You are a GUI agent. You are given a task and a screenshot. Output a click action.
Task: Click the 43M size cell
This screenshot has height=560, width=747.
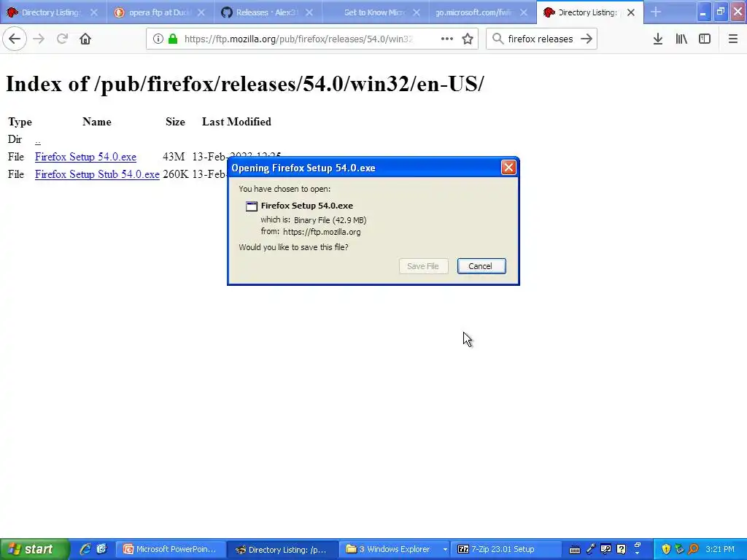[x=174, y=157]
